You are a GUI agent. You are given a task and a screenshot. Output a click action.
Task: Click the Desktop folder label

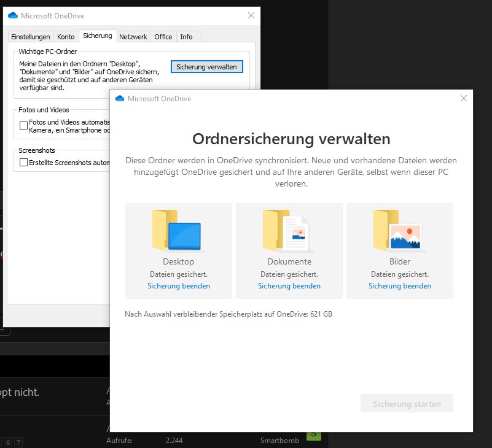click(x=179, y=261)
